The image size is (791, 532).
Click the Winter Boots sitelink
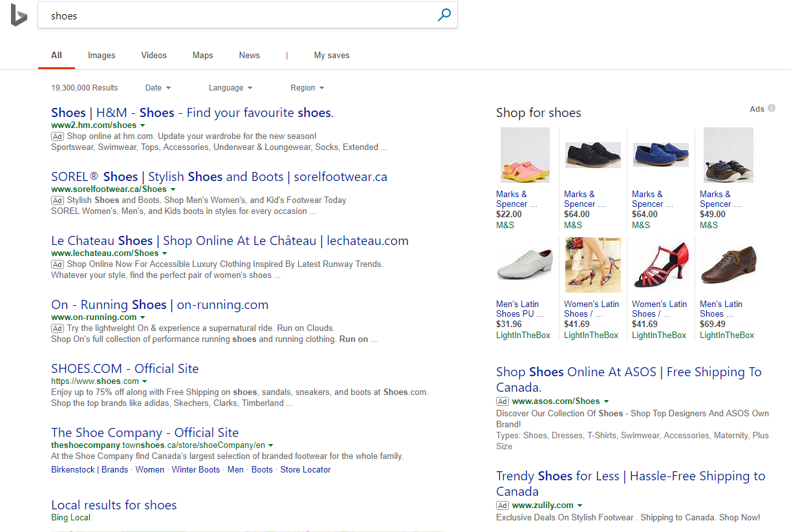(x=195, y=470)
